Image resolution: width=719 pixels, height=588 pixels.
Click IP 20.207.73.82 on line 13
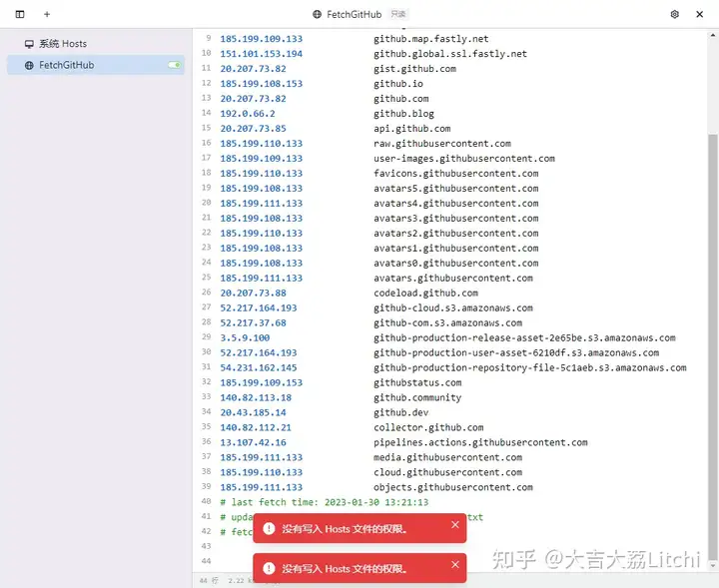point(253,99)
